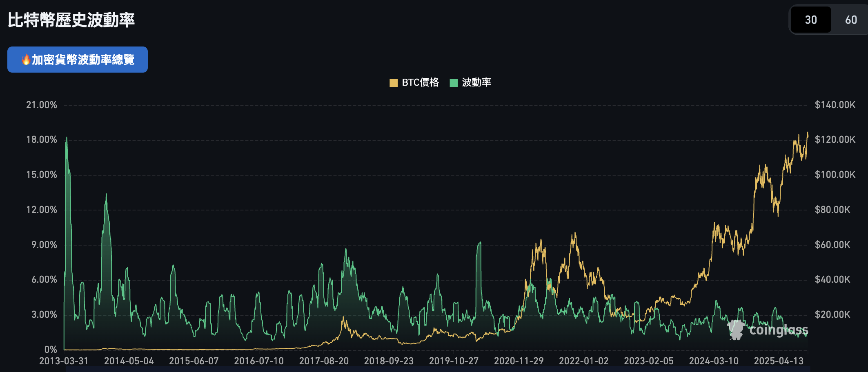Open the 加密貨幣波動率總覽 overview
This screenshot has width=868, height=372.
tap(77, 60)
